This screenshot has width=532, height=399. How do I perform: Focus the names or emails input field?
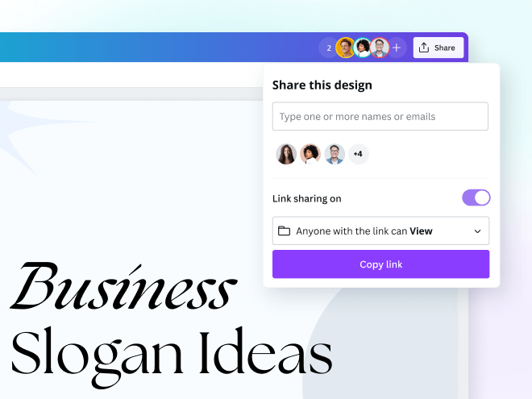tap(380, 116)
